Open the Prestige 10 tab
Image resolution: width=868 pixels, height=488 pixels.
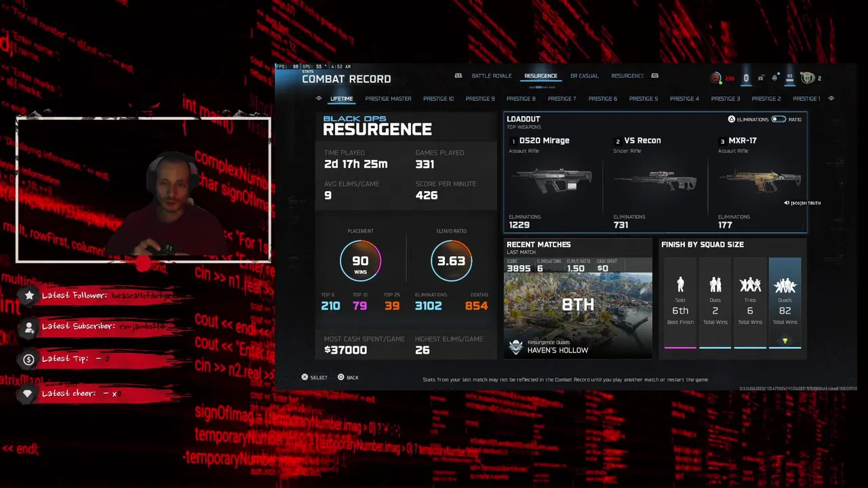438,99
